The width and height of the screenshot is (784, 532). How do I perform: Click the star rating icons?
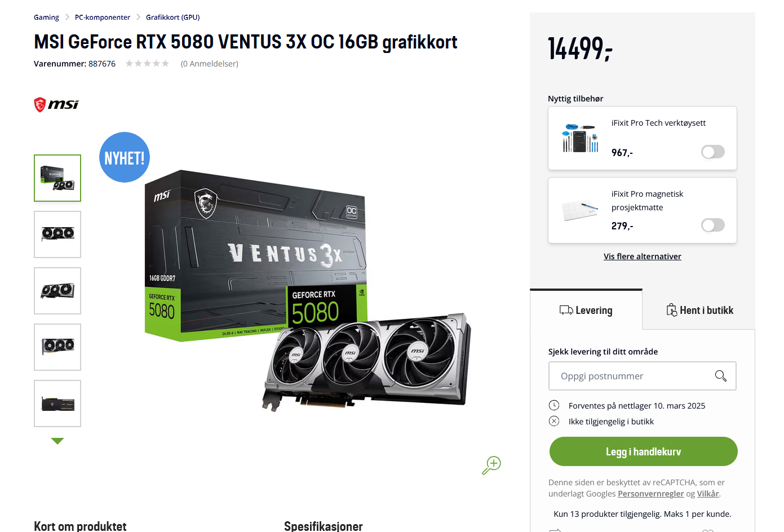tap(147, 64)
